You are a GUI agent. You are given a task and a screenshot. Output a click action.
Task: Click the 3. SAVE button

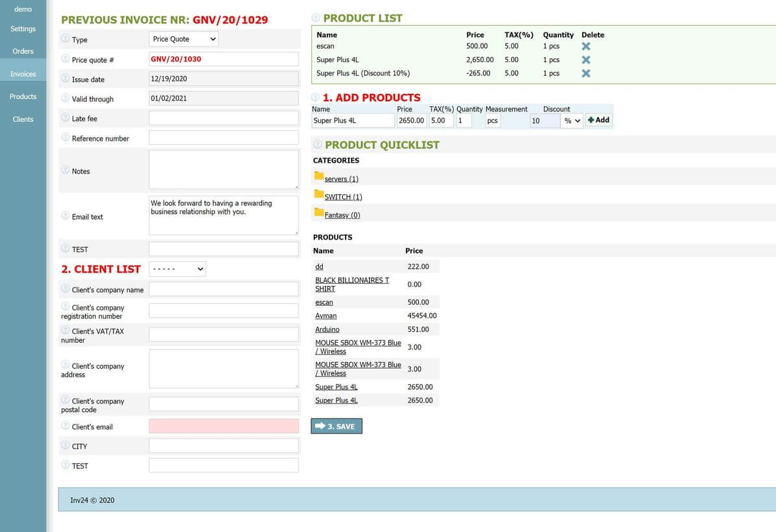[336, 426]
